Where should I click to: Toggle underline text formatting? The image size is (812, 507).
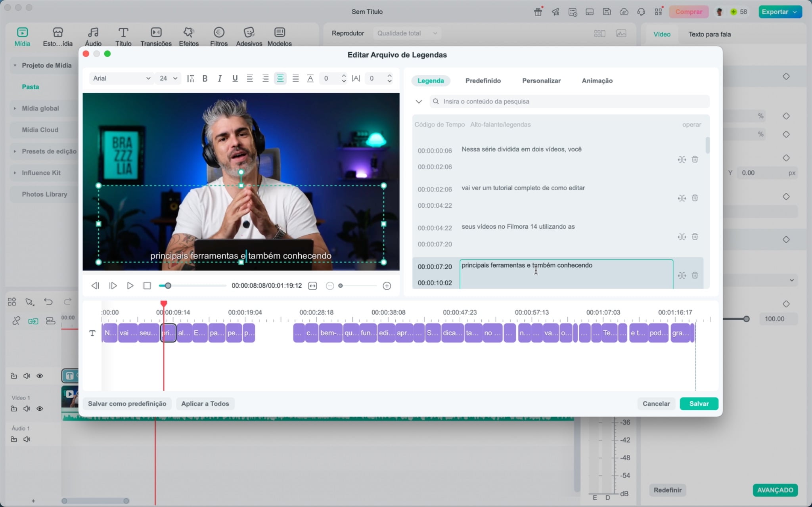(235, 78)
